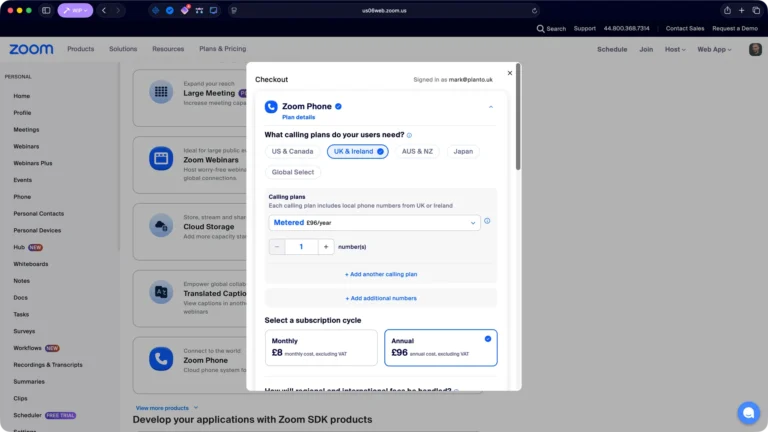Open the chat support bubble
The image size is (768, 432).
tap(748, 412)
